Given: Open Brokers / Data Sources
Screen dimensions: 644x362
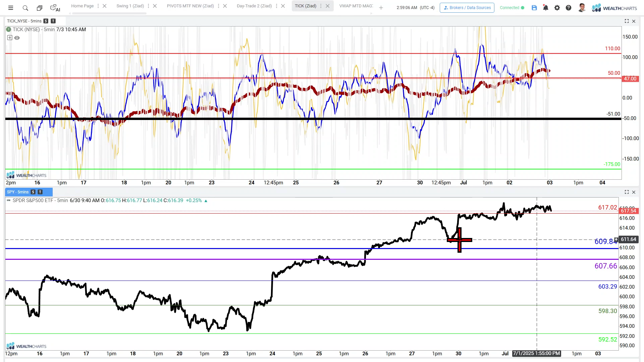Looking at the screenshot, I should [467, 8].
